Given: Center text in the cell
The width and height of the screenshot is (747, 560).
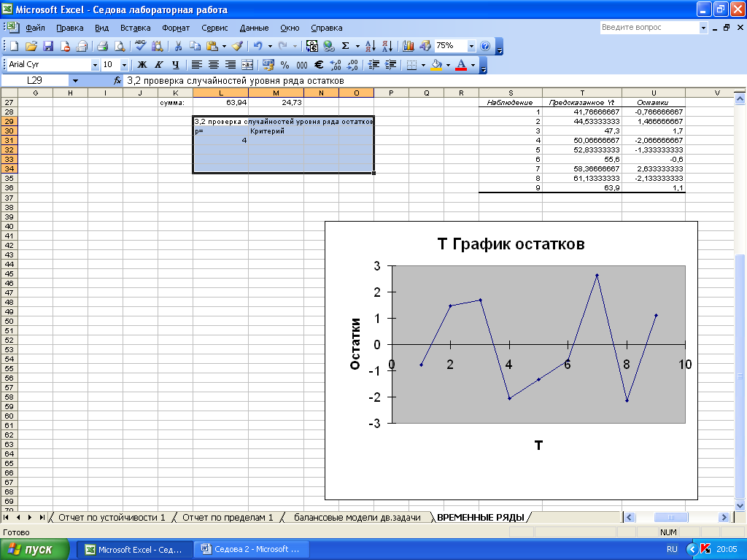Looking at the screenshot, I should click(x=214, y=65).
